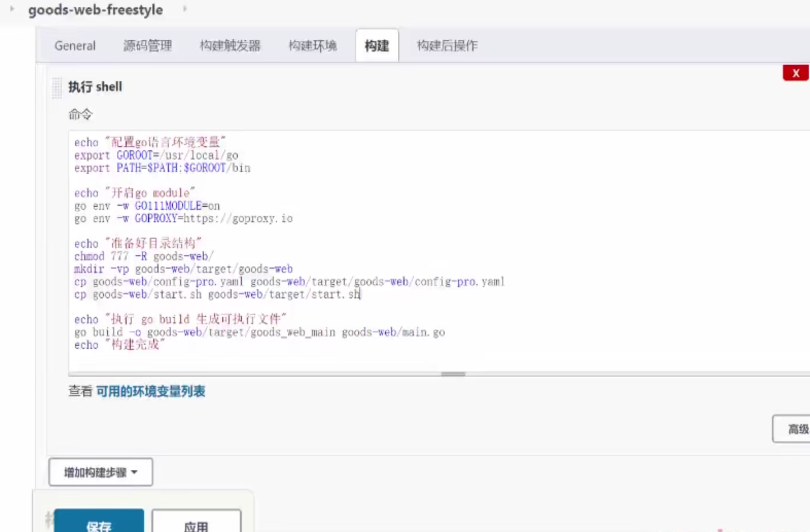This screenshot has height=532, width=810.
Task: Grab the textarea resize handle bar
Action: [453, 374]
